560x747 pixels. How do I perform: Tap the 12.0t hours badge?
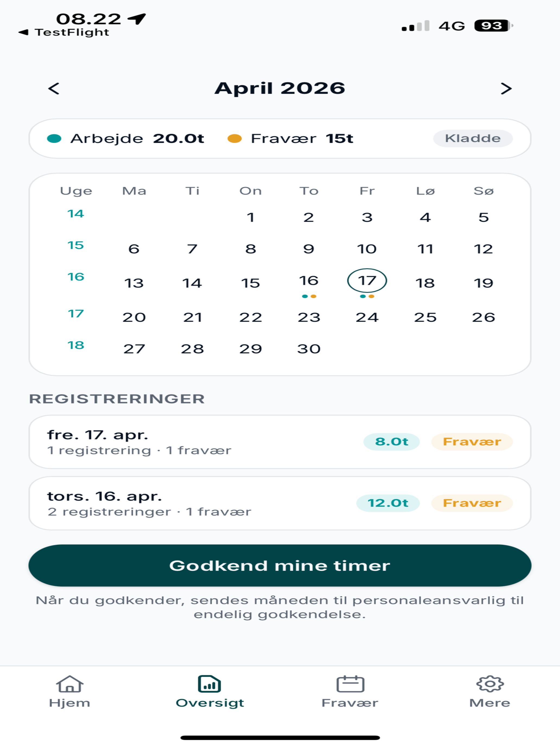tap(388, 503)
